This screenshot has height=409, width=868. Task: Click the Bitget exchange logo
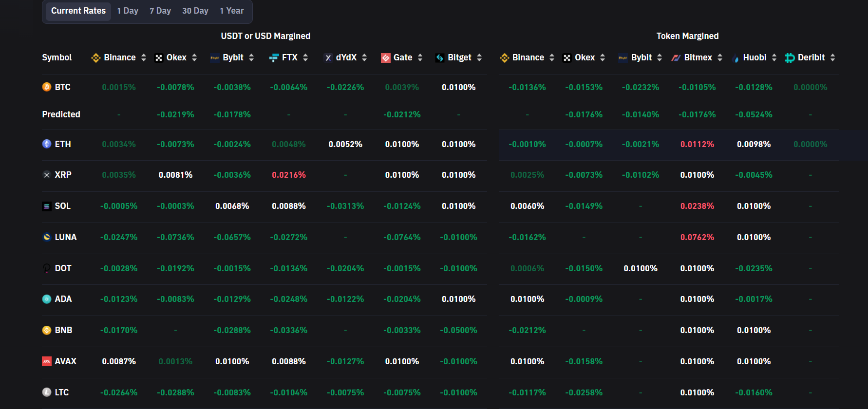[x=440, y=58]
